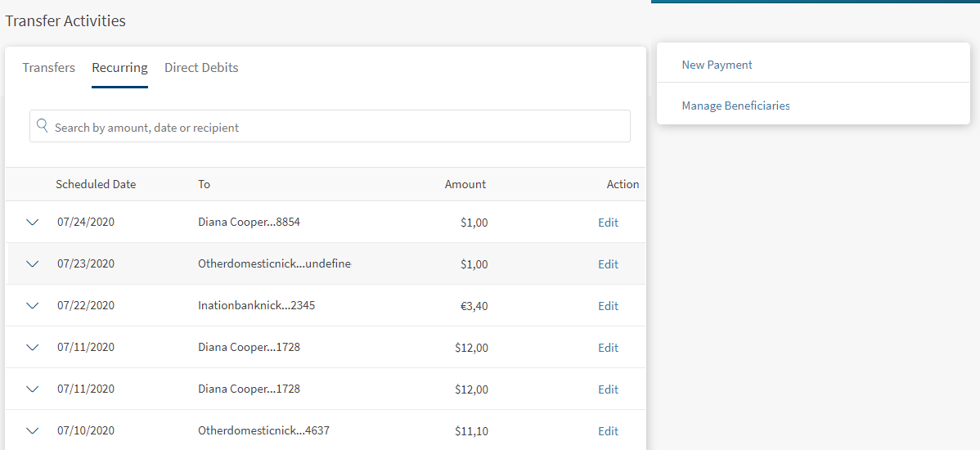Image resolution: width=980 pixels, height=450 pixels.
Task: Open the Direct Debits tab
Action: 201,68
